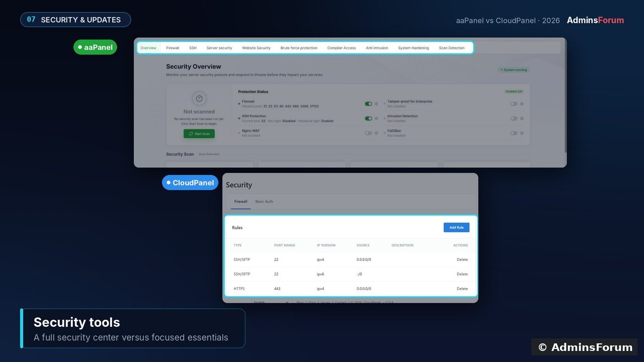Click the "System running" status badge

[514, 70]
